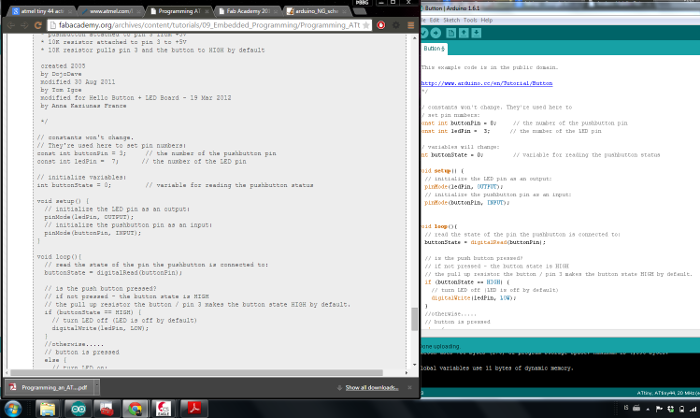Click 'const int buttonPin = 3;' line in browser
Image resolution: width=700 pixels, height=418 pixels.
tap(81, 153)
